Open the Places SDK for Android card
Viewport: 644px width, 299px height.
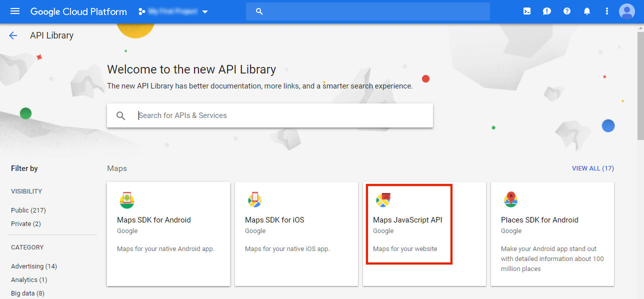click(552, 234)
